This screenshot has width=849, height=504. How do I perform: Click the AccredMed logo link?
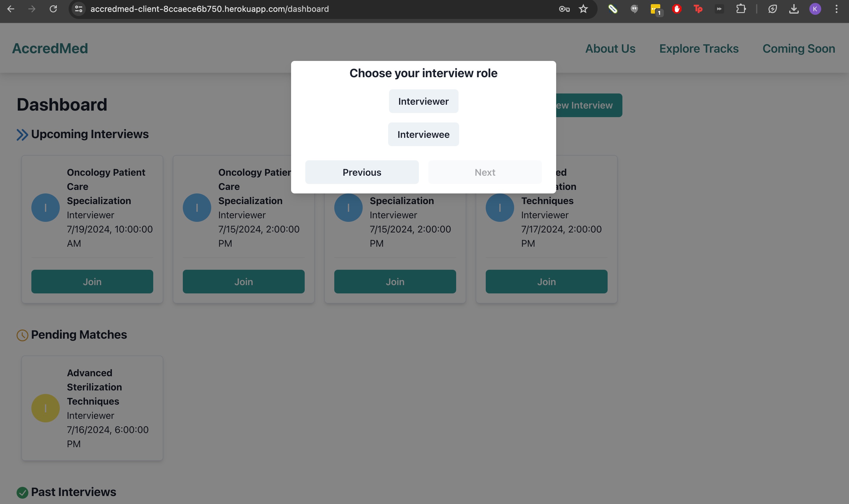point(50,49)
